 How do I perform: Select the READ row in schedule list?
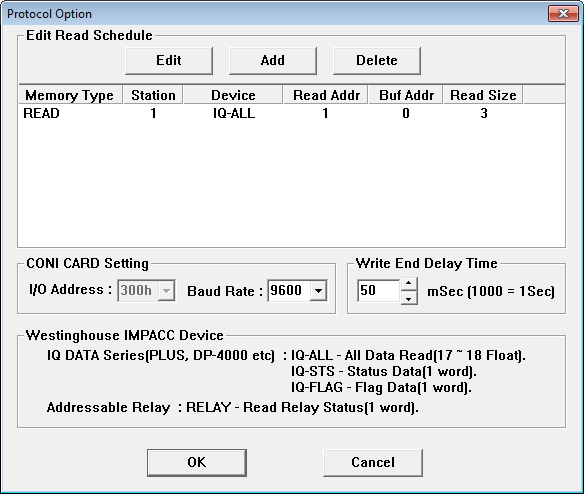click(292, 113)
